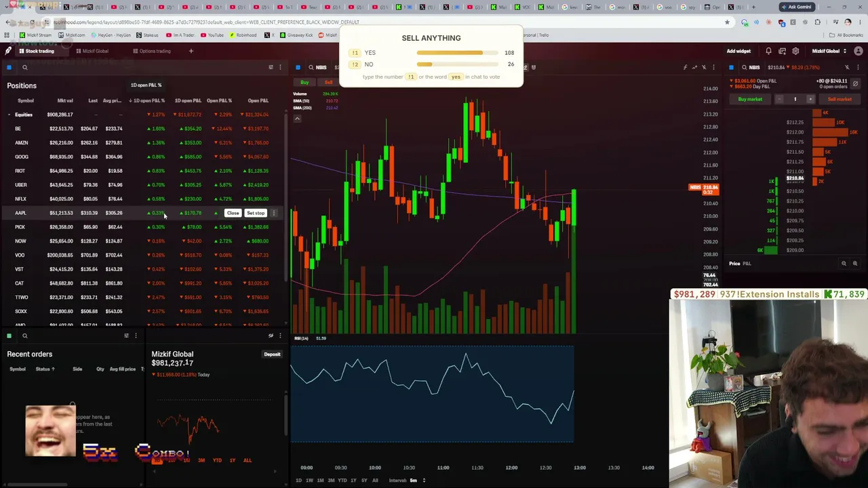Open the user profile avatar icon
Viewport: 868px width, 488px height.
click(x=859, y=51)
